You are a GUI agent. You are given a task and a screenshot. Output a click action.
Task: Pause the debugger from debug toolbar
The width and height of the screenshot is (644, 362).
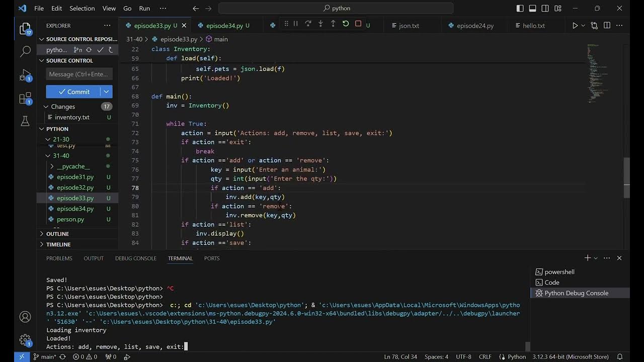click(x=295, y=24)
